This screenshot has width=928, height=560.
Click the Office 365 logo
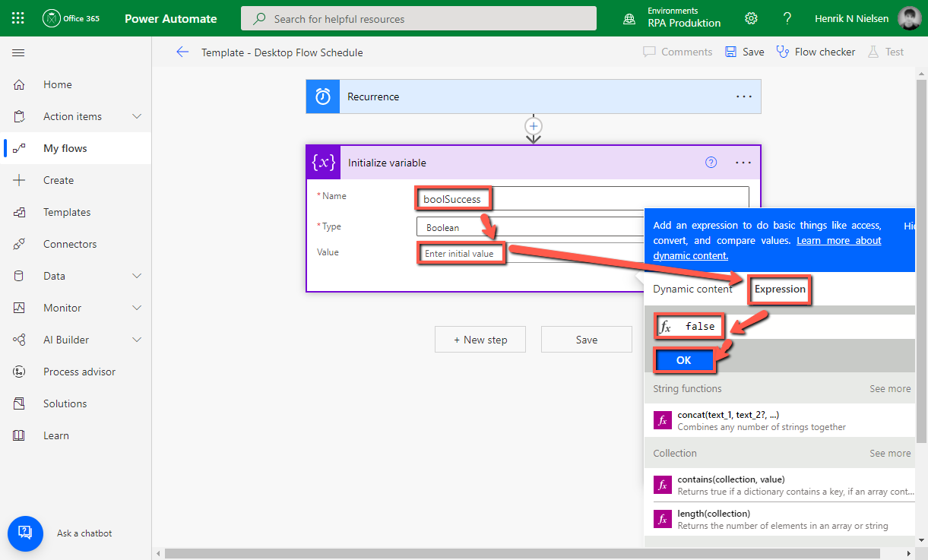click(x=71, y=18)
